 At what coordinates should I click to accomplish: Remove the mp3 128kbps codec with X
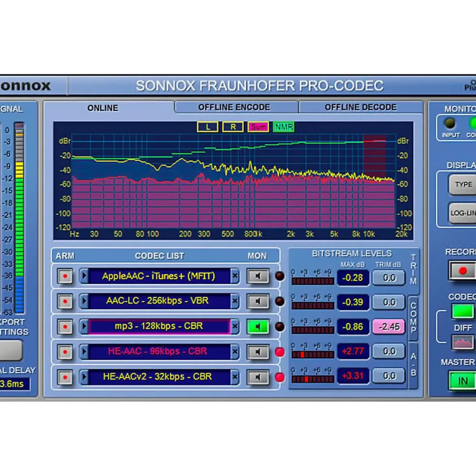click(235, 326)
